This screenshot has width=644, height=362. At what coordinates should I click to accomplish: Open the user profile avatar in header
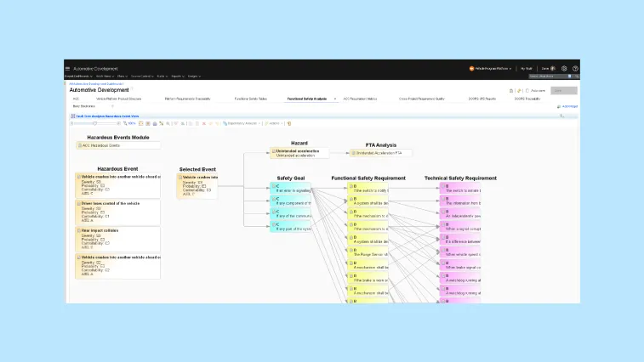click(553, 69)
